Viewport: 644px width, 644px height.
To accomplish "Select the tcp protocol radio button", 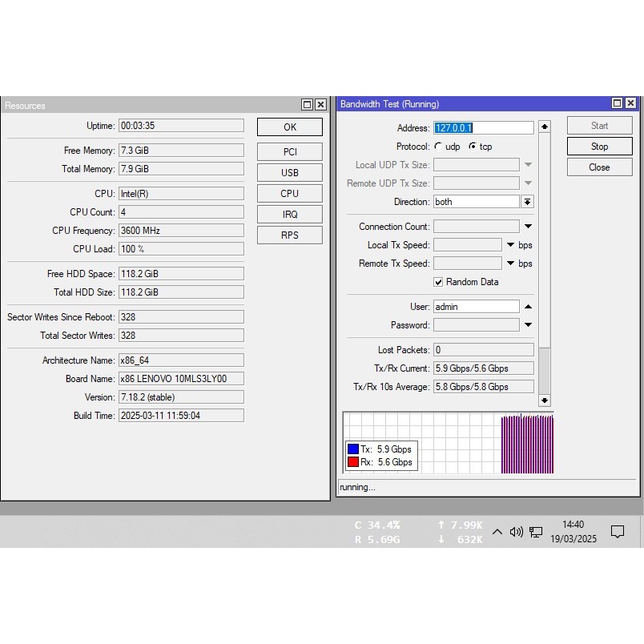I will [473, 147].
